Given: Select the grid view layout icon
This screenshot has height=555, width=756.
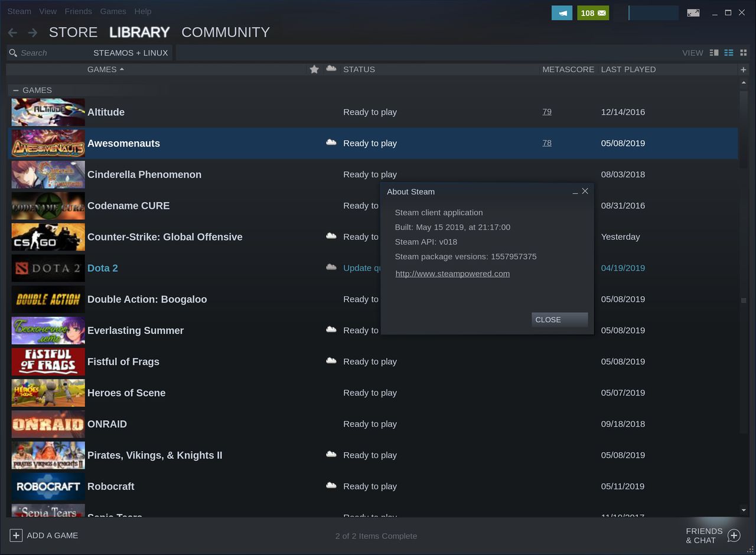Looking at the screenshot, I should (x=744, y=53).
